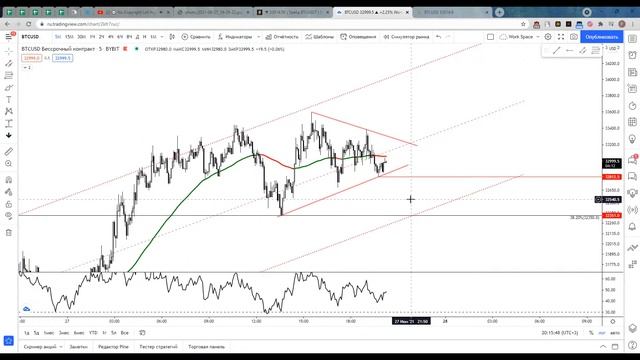This screenshot has height=360, width=640.
Task: Open the Work Space layout dropdown
Action: coord(520,37)
